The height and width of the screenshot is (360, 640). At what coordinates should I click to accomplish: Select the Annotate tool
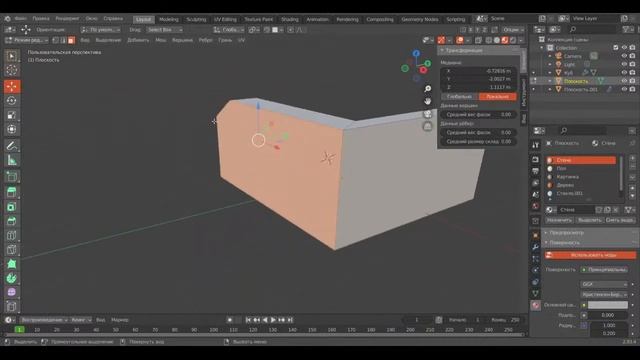click(x=11, y=146)
